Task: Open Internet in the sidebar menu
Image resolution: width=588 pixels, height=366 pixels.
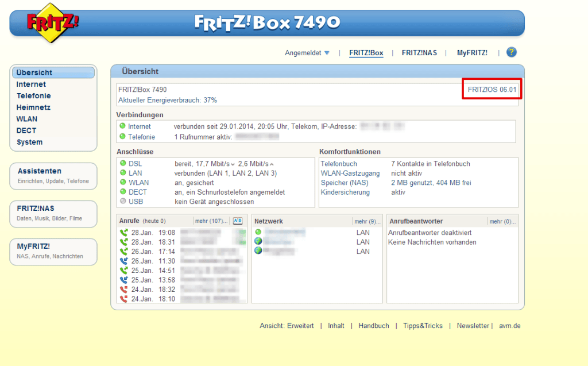Action: pos(31,84)
